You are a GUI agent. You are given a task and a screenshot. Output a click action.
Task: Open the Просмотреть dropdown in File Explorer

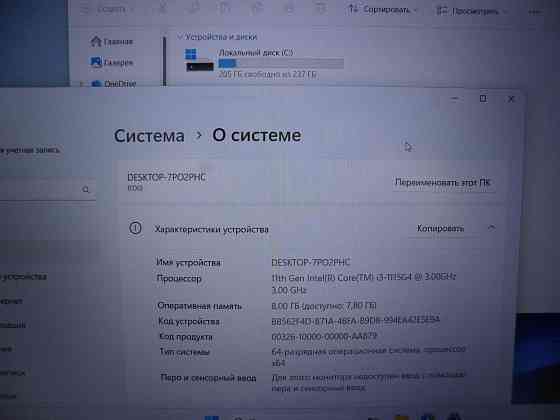[x=472, y=11]
